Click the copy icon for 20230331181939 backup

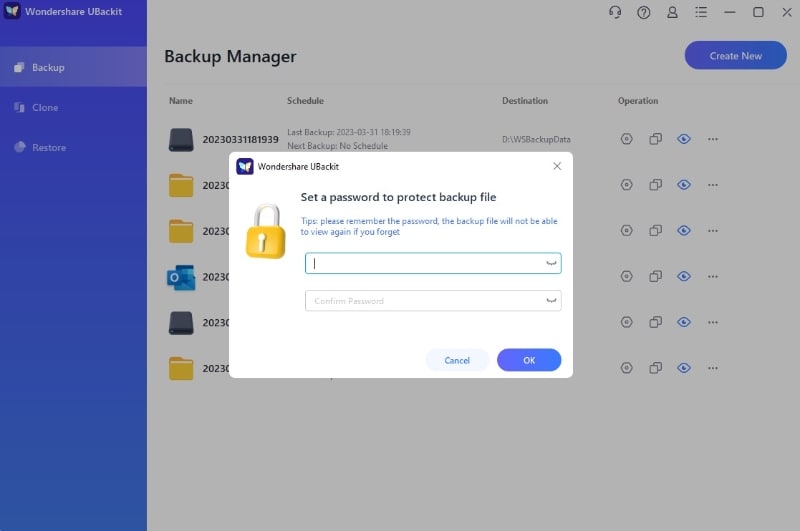(x=656, y=139)
